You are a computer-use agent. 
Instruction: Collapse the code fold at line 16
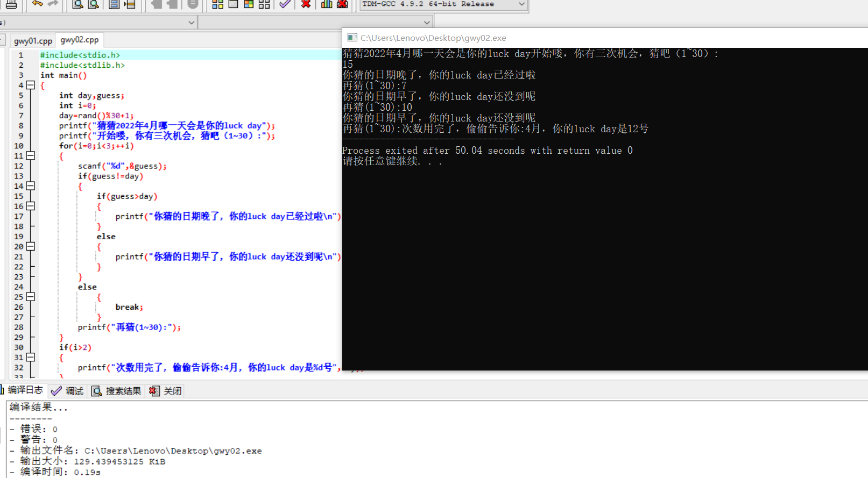pos(31,206)
